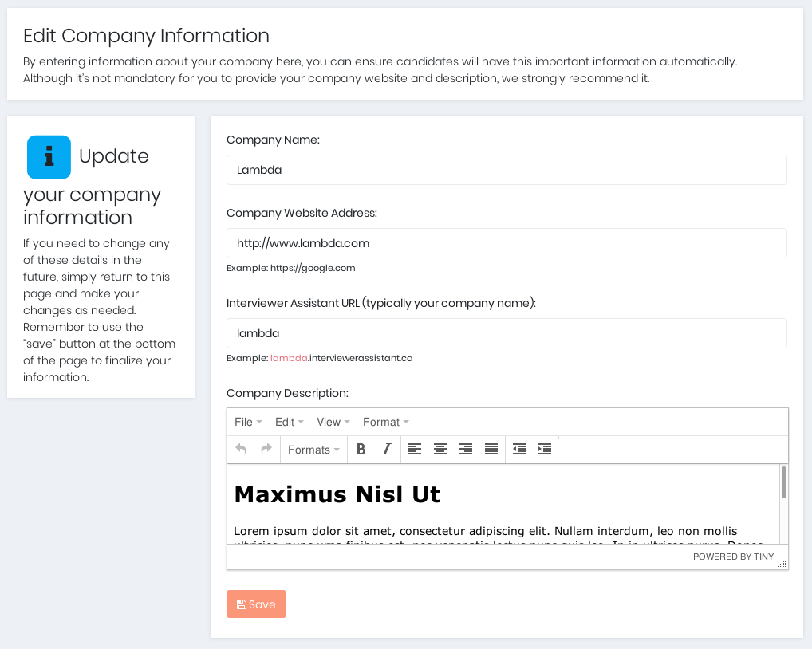Screen dimensions: 812x649
Task: Align text left in description editor
Action: pos(415,450)
